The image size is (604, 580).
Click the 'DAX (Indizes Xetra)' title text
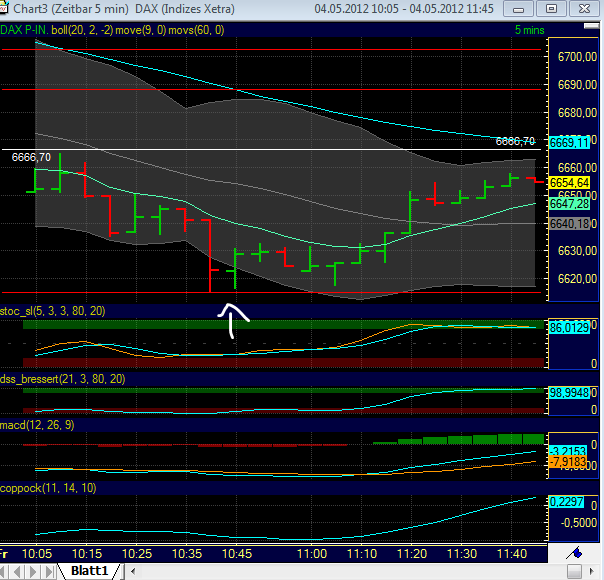click(185, 8)
